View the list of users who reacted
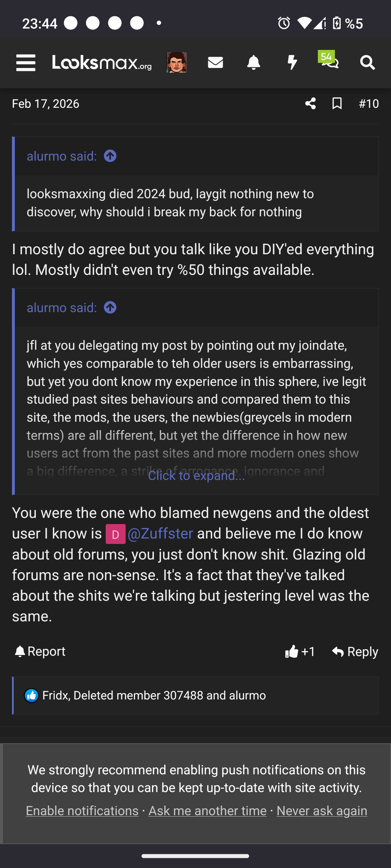391x868 pixels. point(154,695)
